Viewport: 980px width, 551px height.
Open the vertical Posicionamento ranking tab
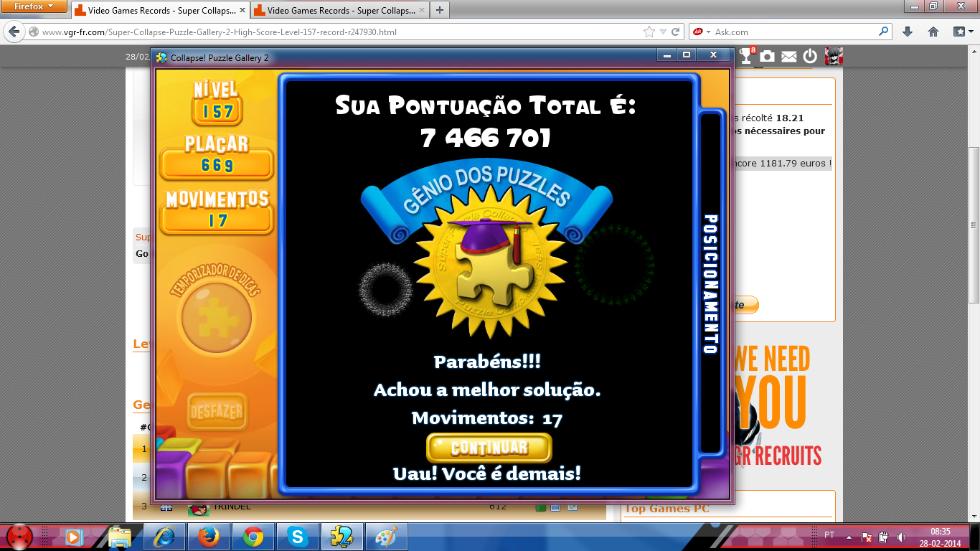click(710, 283)
